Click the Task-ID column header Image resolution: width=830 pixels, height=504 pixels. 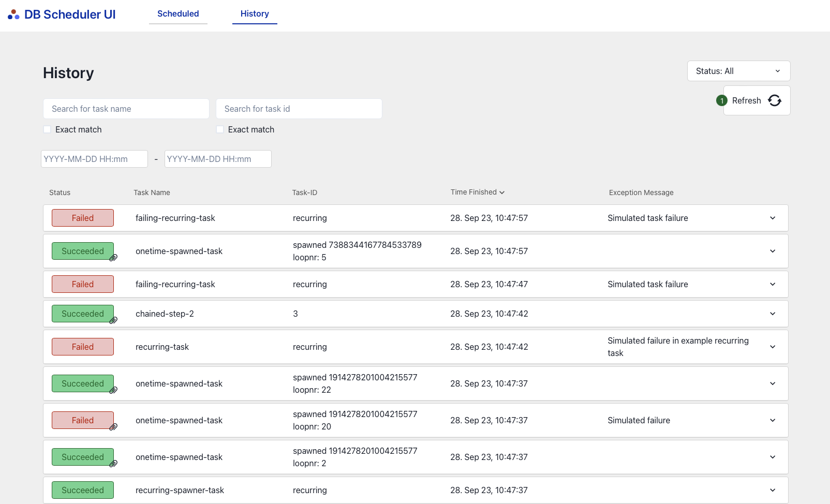click(305, 192)
